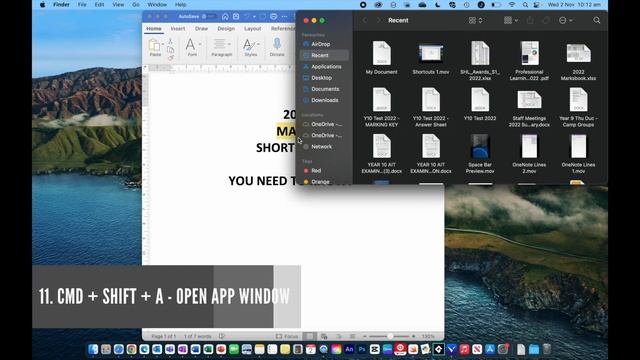Click the Focus button in Word status bar
This screenshot has width=640, height=360.
[287, 336]
